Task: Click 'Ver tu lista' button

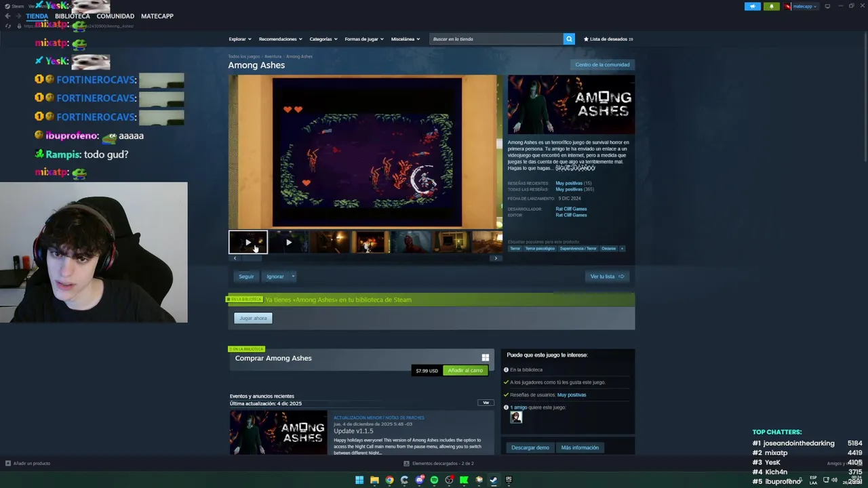Action: (607, 277)
